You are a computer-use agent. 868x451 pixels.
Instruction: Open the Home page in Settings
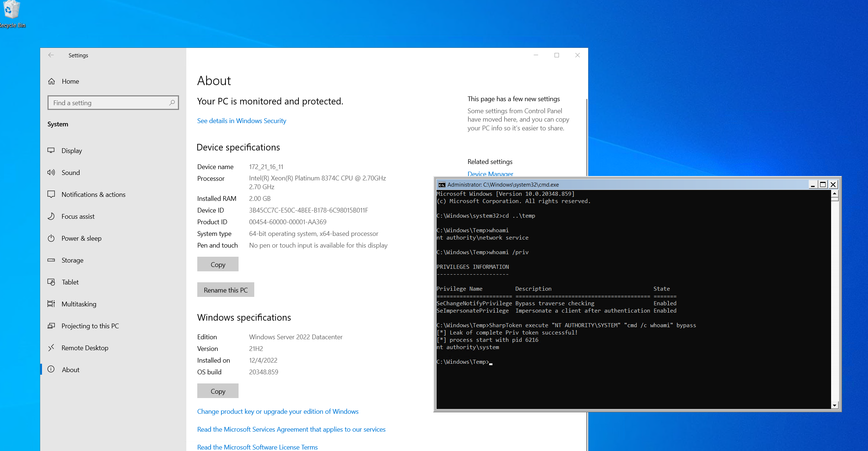(x=113, y=81)
